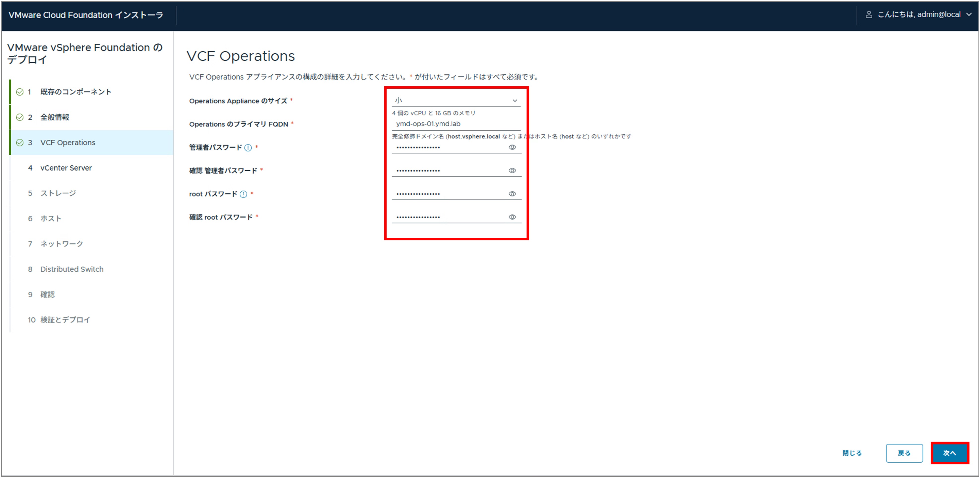Click the 戻る button
The width and height of the screenshot is (980, 478).
click(904, 453)
